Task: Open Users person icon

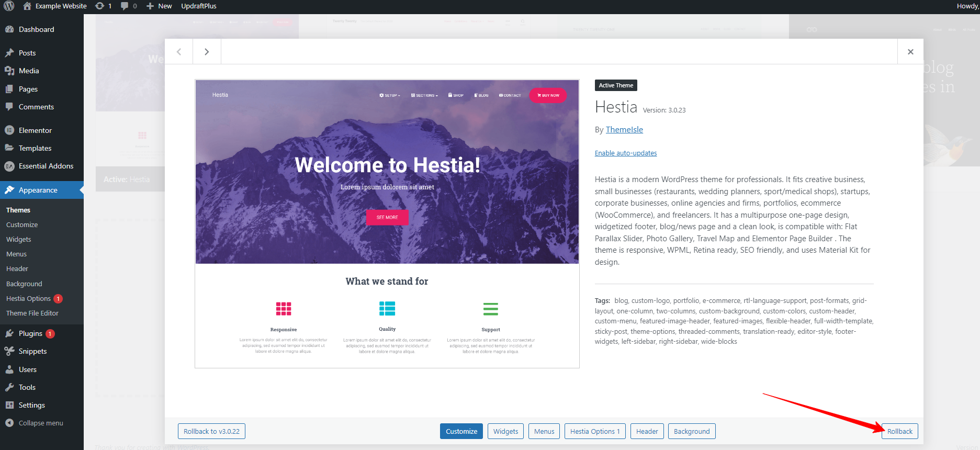Action: point(9,369)
